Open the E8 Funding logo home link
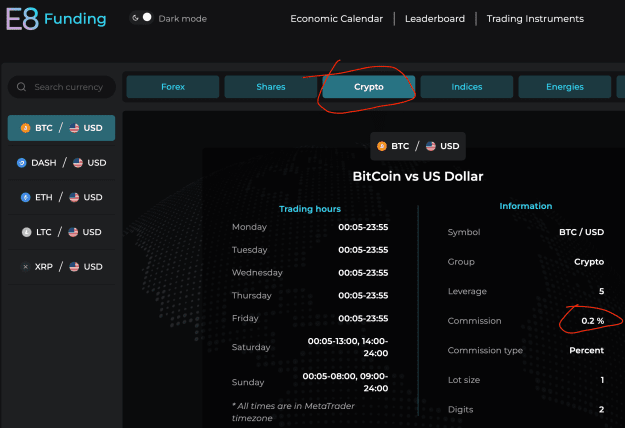Viewport: 625px width, 428px height. coord(56,19)
